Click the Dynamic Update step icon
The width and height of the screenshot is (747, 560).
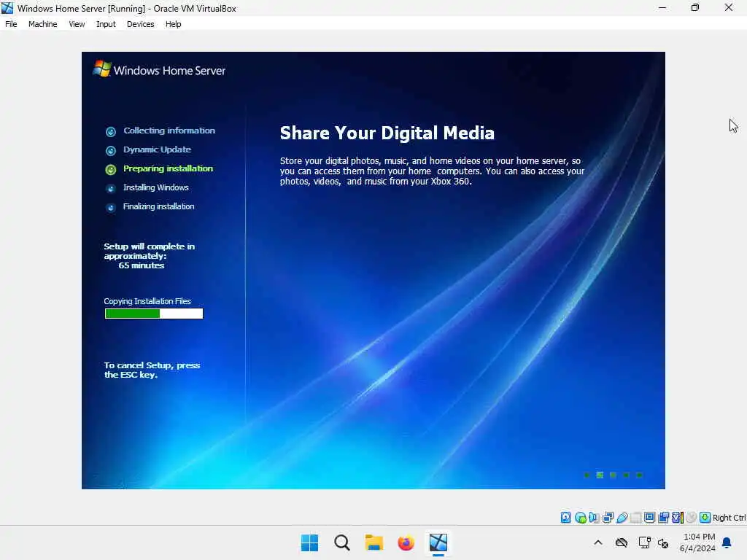point(111,150)
